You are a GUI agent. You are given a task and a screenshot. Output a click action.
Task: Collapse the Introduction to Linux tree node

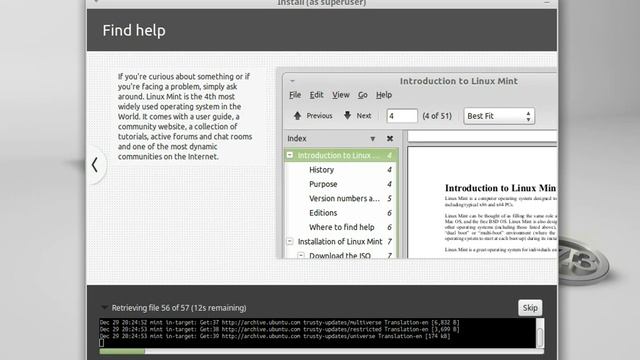coord(290,155)
